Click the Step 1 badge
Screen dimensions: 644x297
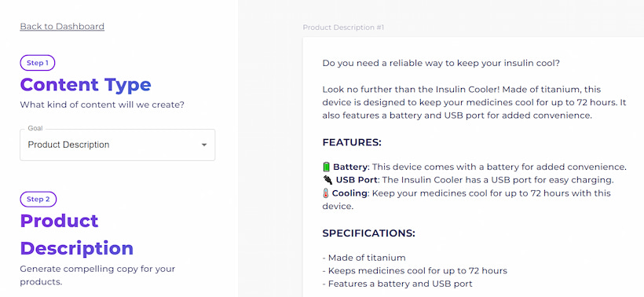(38, 63)
